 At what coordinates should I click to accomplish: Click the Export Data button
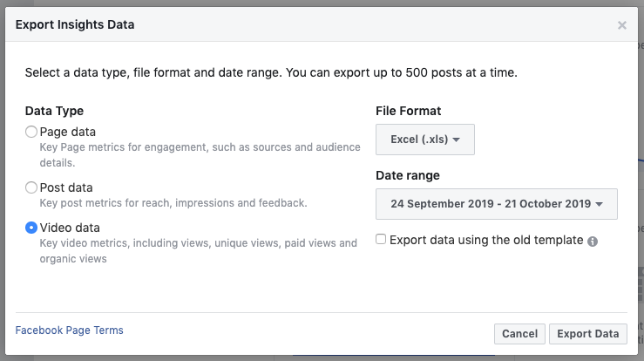click(587, 334)
